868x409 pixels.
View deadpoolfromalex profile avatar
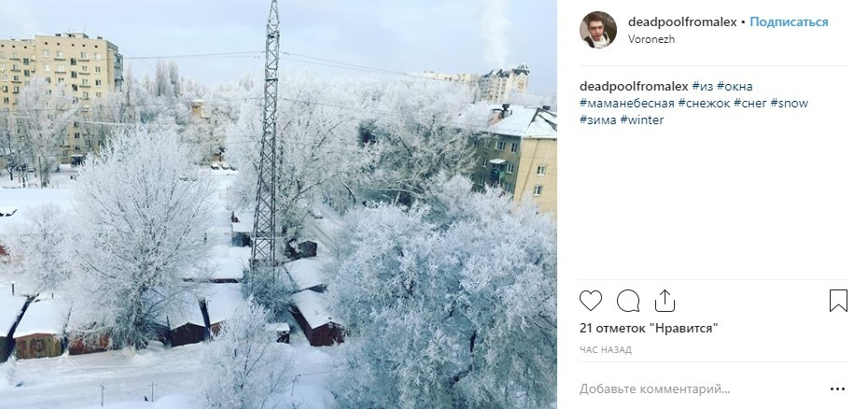[x=598, y=30]
